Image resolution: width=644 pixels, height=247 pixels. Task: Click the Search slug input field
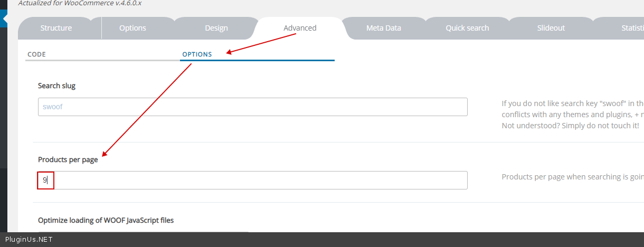pyautogui.click(x=252, y=107)
